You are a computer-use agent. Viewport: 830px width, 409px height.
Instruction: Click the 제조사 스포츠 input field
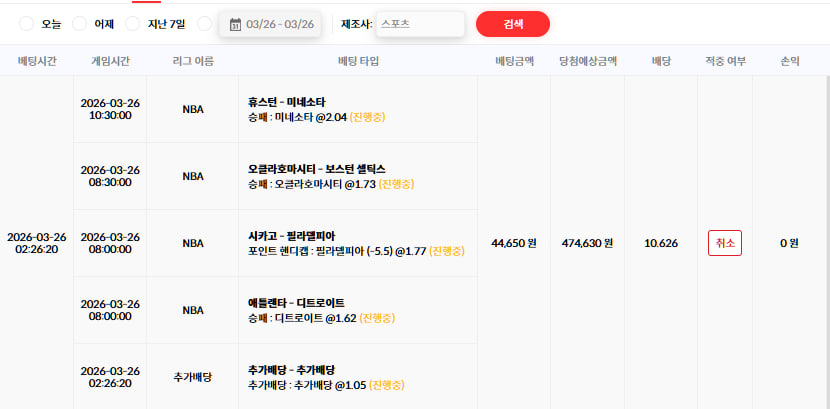pos(420,24)
